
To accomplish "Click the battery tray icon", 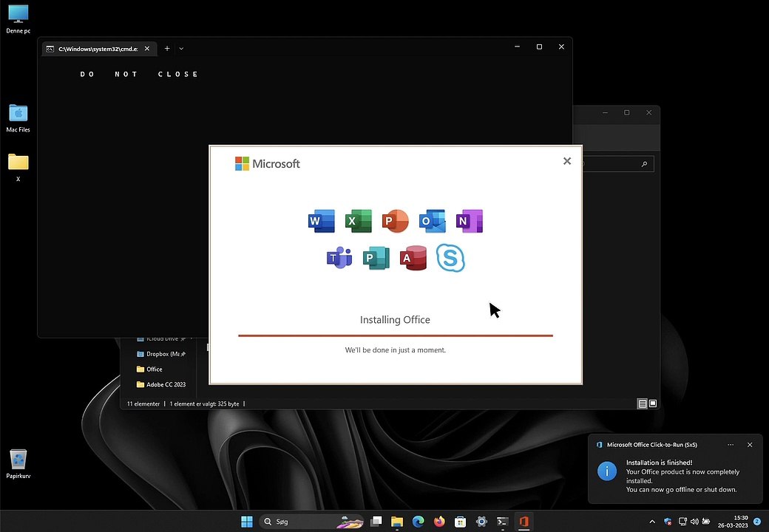I will tap(706, 522).
